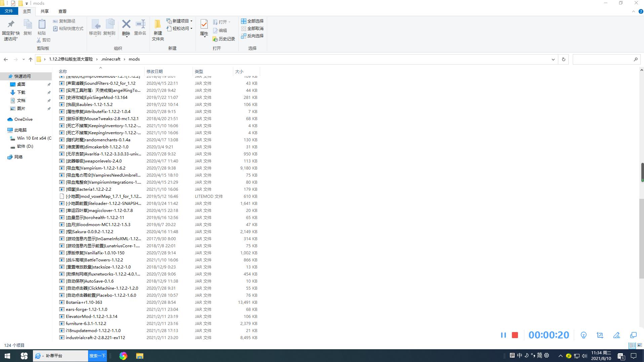Viewport: 644px width, 362px height.
Task: Click the Paste icon in ribbon
Action: tap(42, 24)
